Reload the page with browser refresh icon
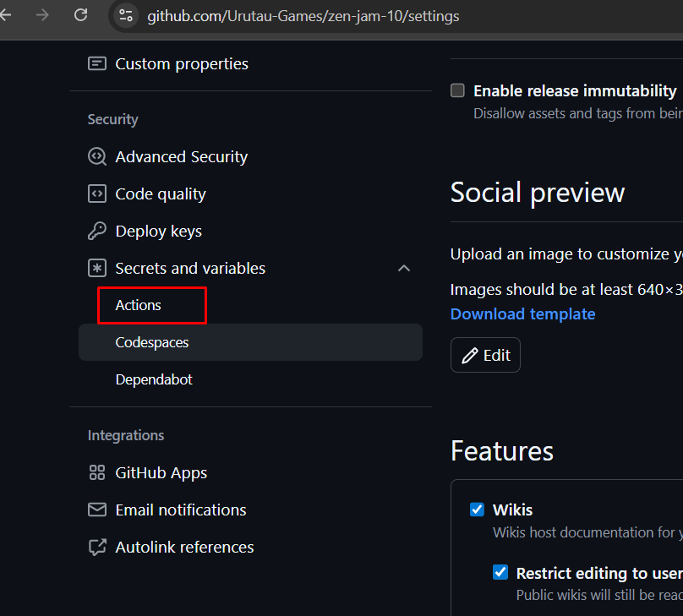The height and width of the screenshot is (616, 683). 81,15
